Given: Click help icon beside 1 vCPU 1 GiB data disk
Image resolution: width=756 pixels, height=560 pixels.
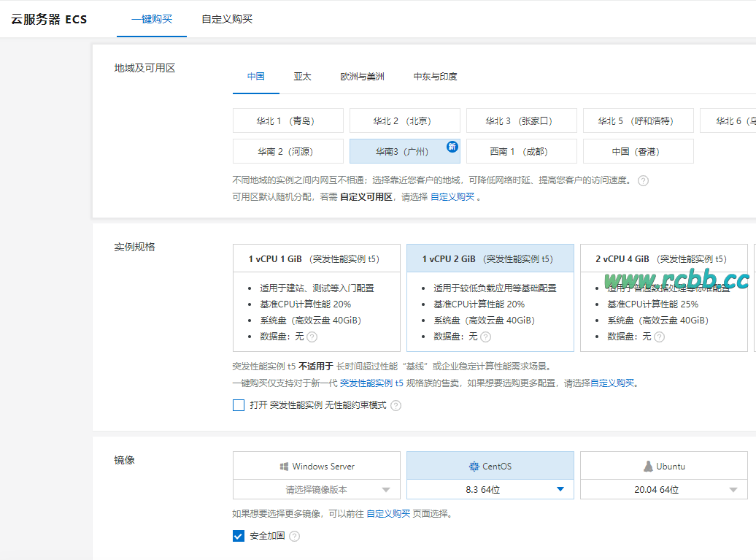Looking at the screenshot, I should [x=312, y=337].
